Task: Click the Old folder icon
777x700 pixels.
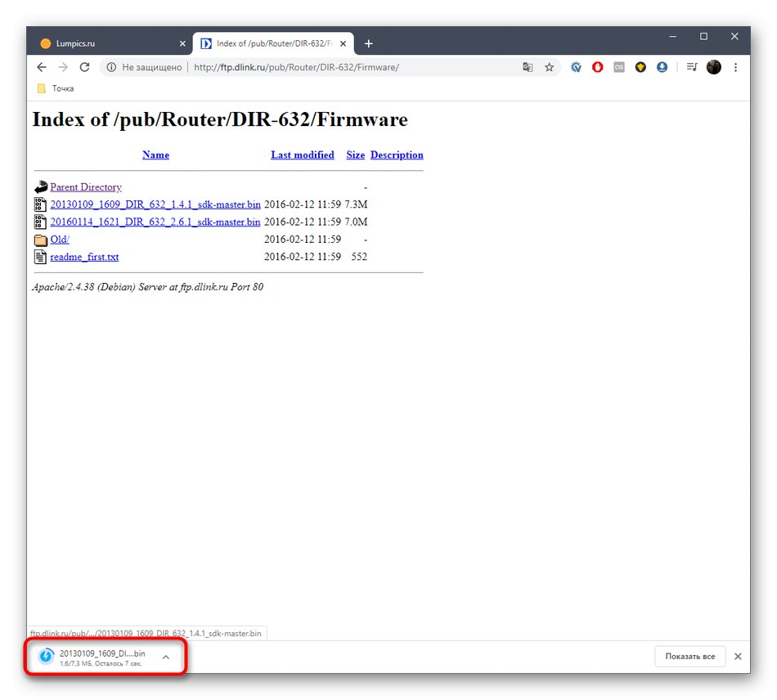Action: pos(41,240)
